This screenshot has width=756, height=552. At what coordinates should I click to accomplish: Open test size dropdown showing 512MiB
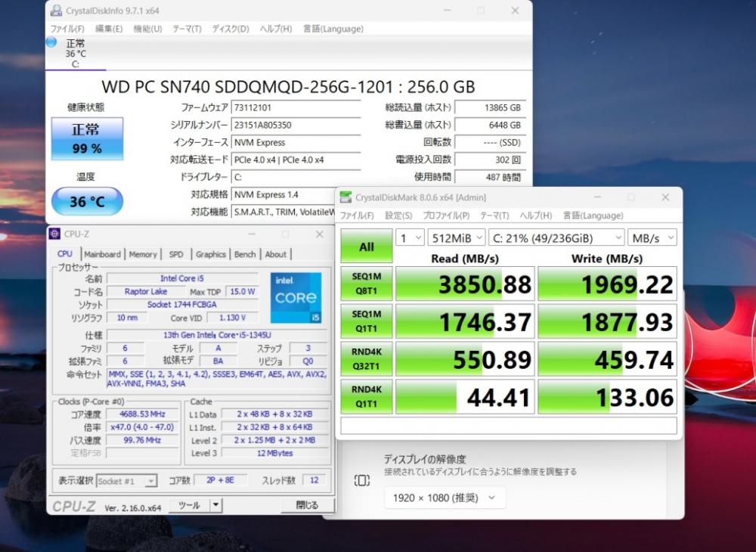[456, 237]
